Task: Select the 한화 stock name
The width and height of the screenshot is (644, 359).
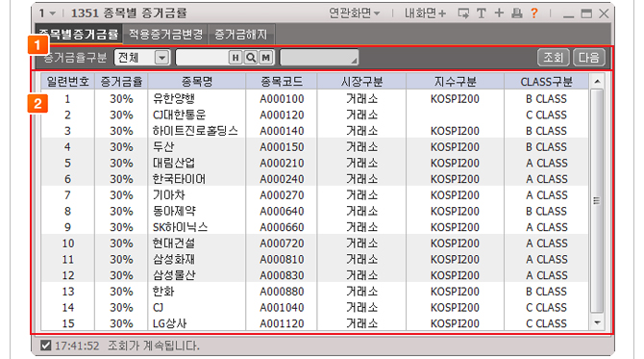Action: point(163,292)
